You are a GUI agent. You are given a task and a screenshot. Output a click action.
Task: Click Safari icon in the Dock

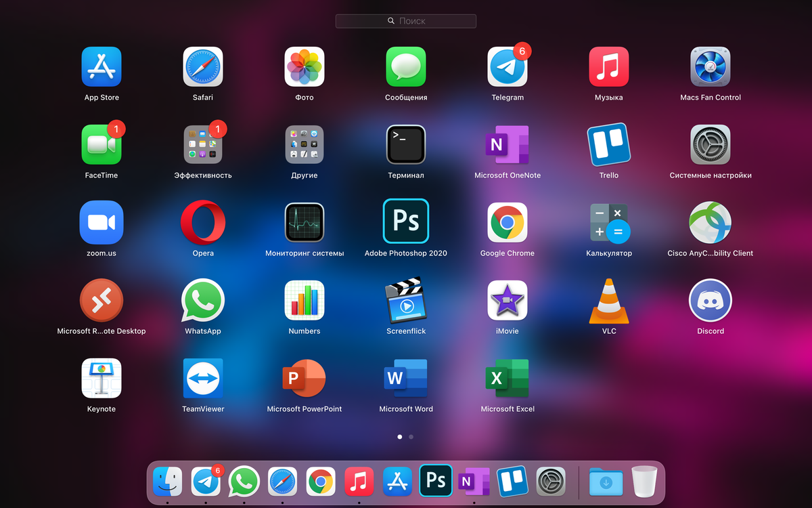pos(282,482)
